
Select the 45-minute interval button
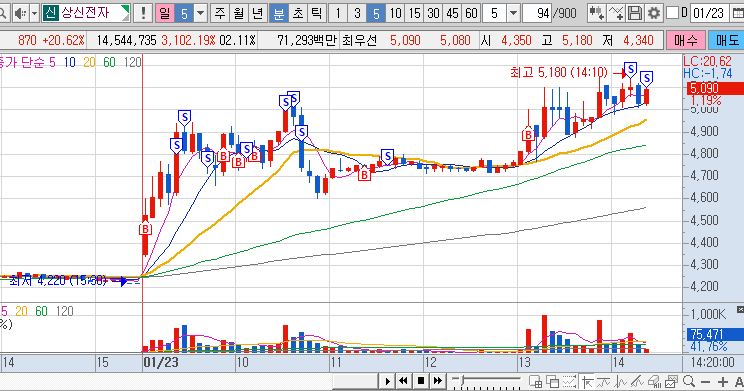pos(452,13)
